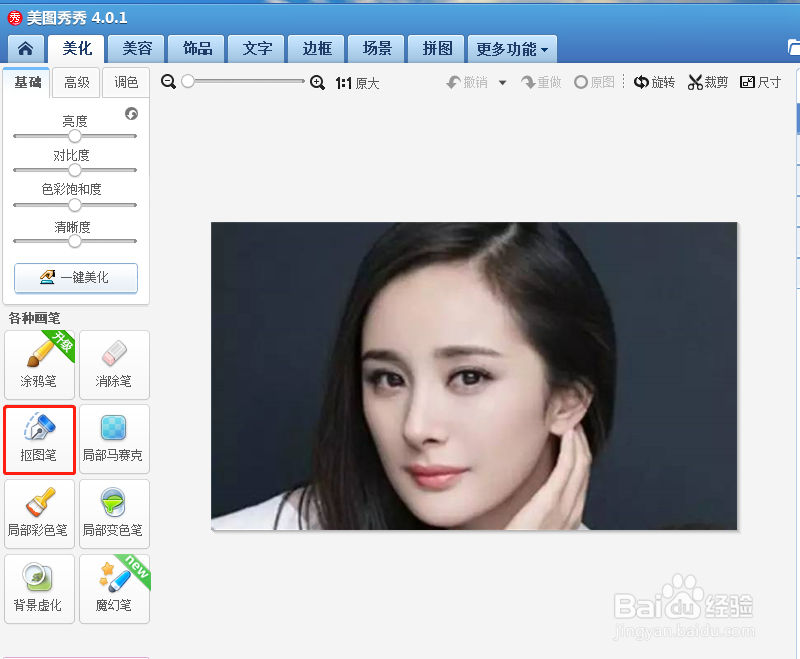
Task: Click the zoom slider handle
Action: (188, 81)
